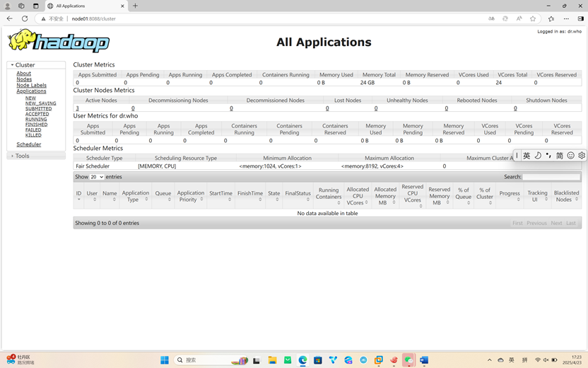Open the emoji panel on IME toolbar
This screenshot has width=588, height=368.
571,156
